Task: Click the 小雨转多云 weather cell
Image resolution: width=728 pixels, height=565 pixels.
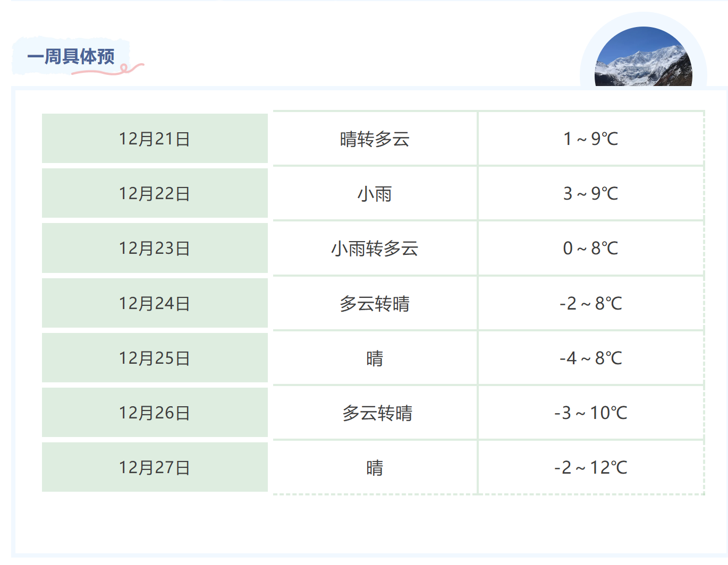Action: [x=375, y=249]
